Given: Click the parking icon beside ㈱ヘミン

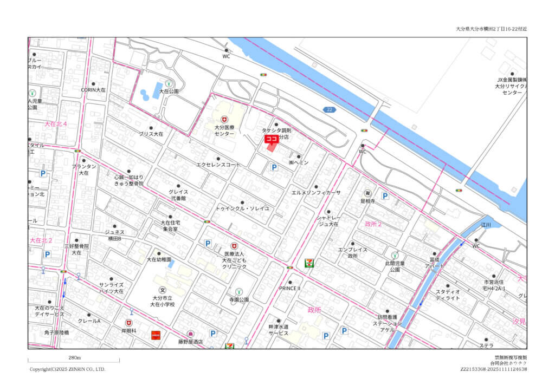Looking at the screenshot, I should point(274,168).
